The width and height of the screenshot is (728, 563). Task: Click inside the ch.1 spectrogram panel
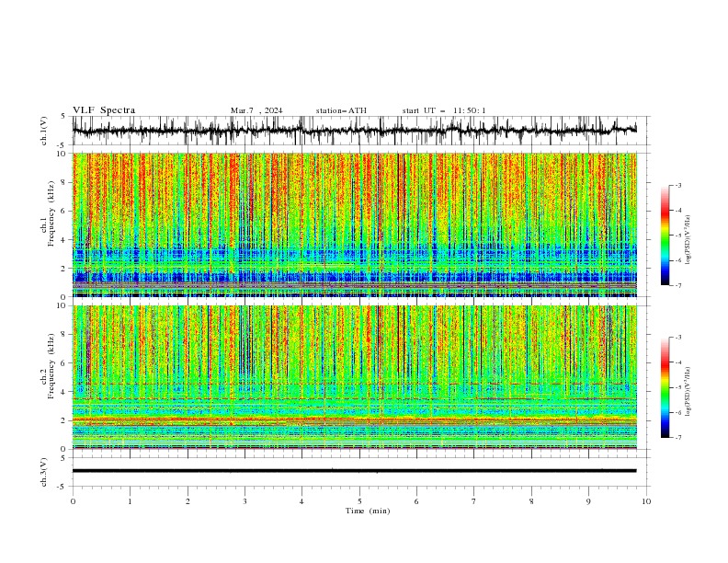[354, 224]
